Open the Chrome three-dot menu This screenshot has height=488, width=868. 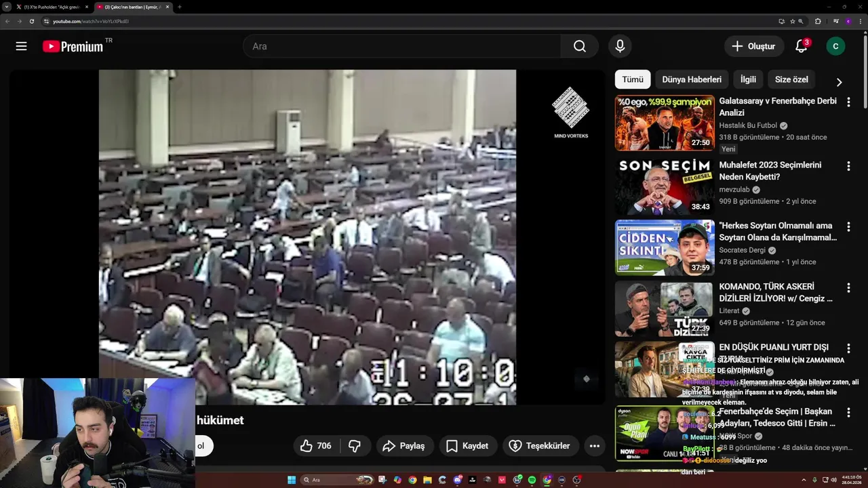(x=861, y=21)
